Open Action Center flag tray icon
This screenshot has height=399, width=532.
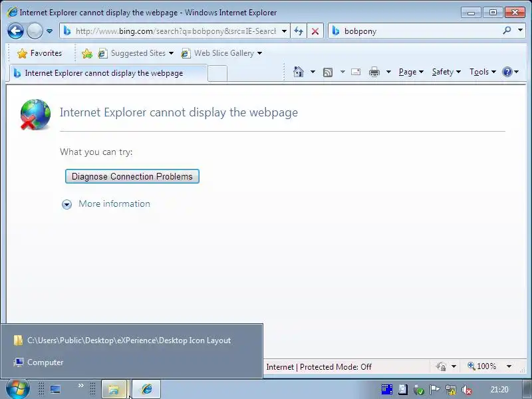pos(434,390)
